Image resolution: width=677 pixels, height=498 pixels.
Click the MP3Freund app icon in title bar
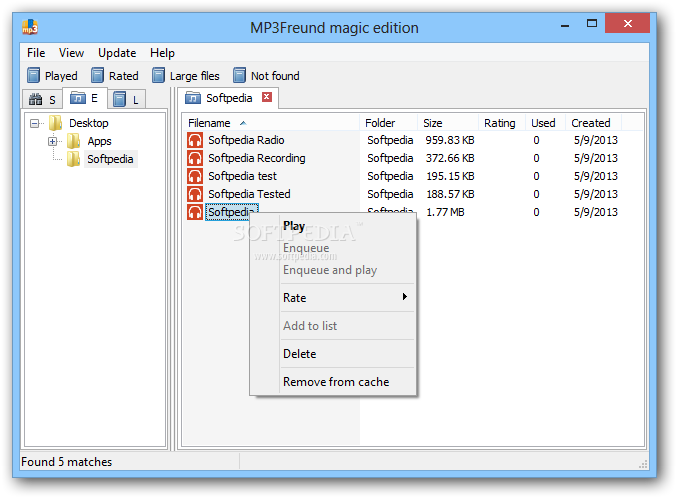30,27
